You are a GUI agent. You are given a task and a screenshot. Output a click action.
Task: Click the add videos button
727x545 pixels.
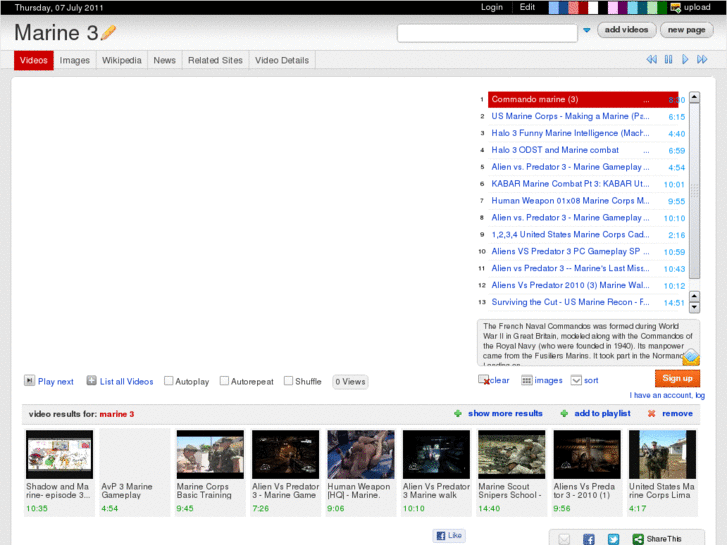pyautogui.click(x=626, y=30)
